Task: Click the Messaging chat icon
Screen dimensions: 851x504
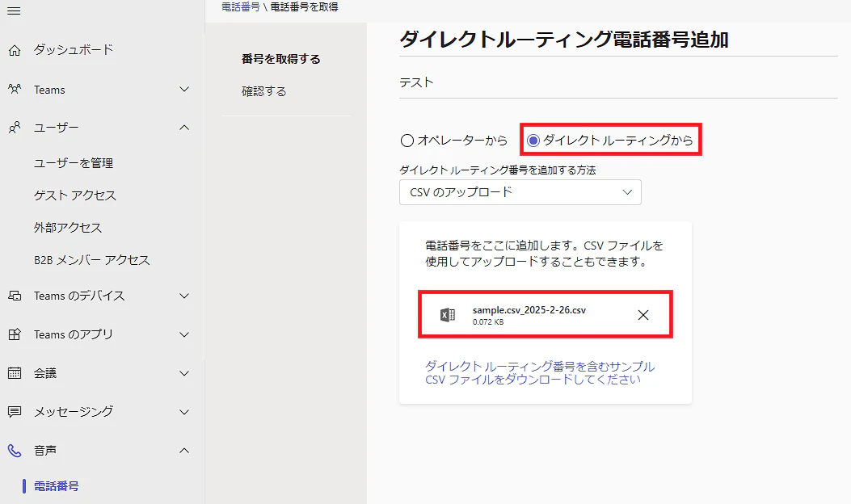Action: click(x=15, y=411)
